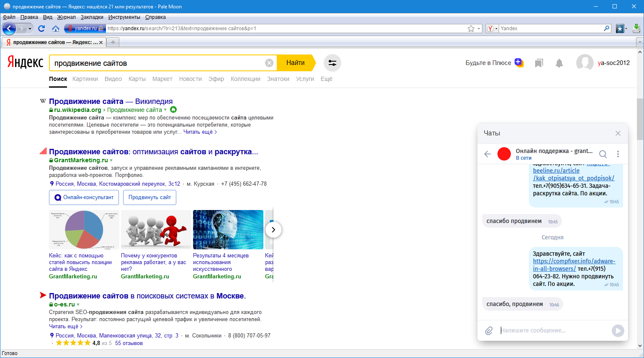
Task: Expand the arrow next to o-es.ru
Action: (x=78, y=305)
